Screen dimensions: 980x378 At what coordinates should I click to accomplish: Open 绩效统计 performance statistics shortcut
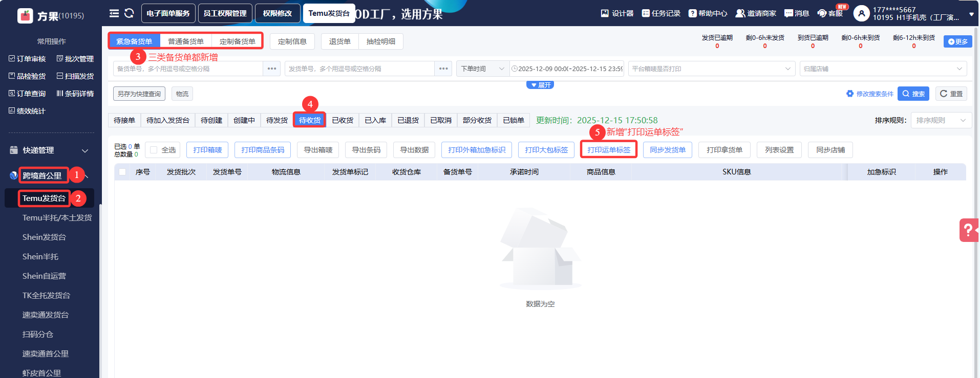(28, 111)
